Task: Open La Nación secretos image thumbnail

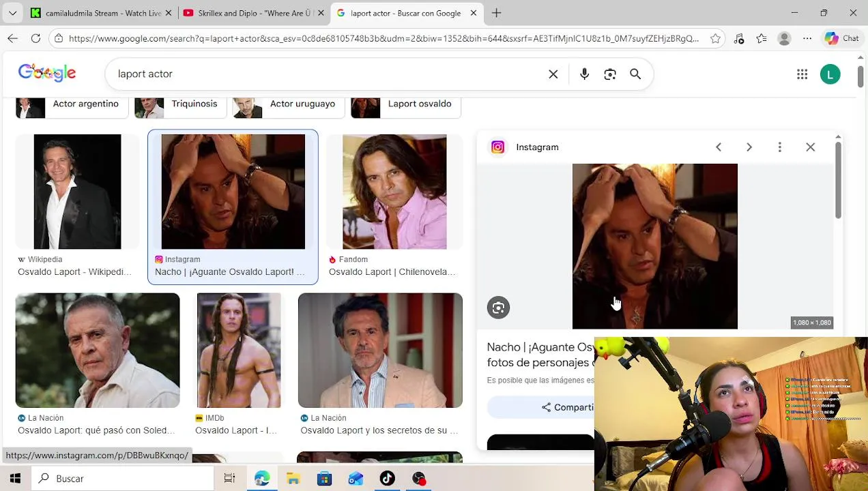Action: coord(380,351)
